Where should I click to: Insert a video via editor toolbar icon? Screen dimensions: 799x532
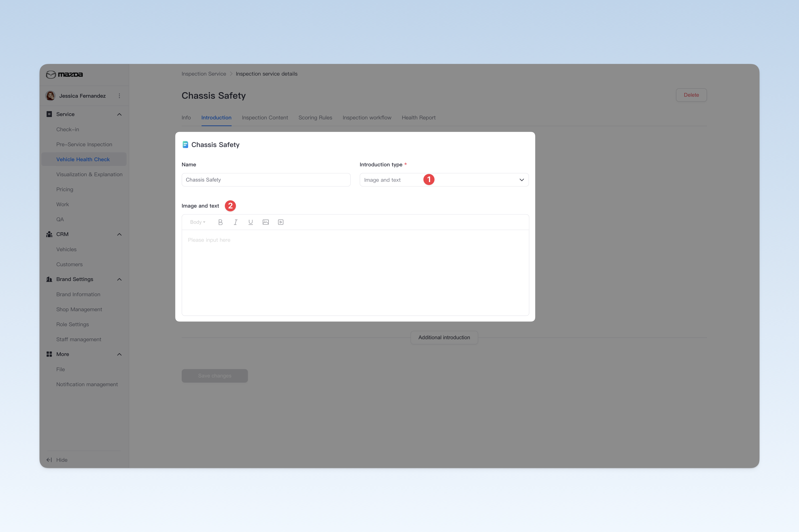pyautogui.click(x=281, y=222)
